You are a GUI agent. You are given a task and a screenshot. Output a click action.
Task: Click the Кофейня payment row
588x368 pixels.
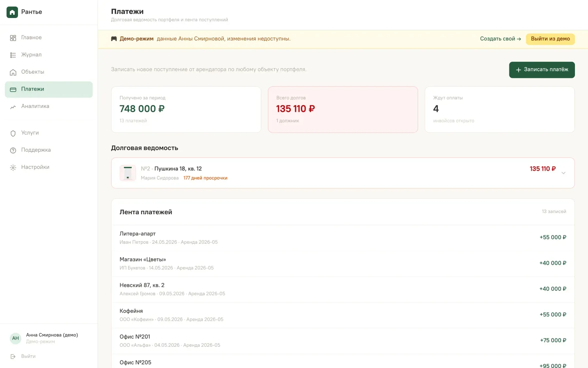tap(343, 315)
